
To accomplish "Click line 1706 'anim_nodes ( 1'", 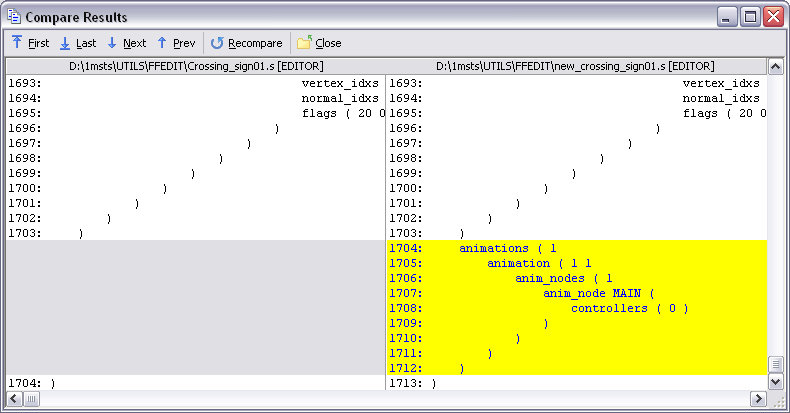I will click(577, 278).
